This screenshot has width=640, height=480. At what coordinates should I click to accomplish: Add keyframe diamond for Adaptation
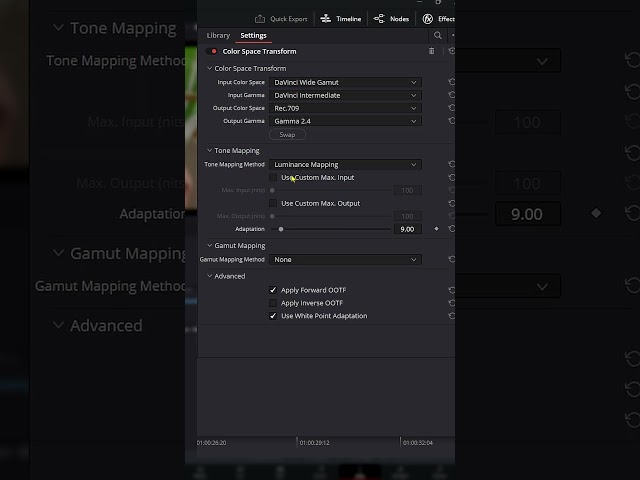coord(436,229)
